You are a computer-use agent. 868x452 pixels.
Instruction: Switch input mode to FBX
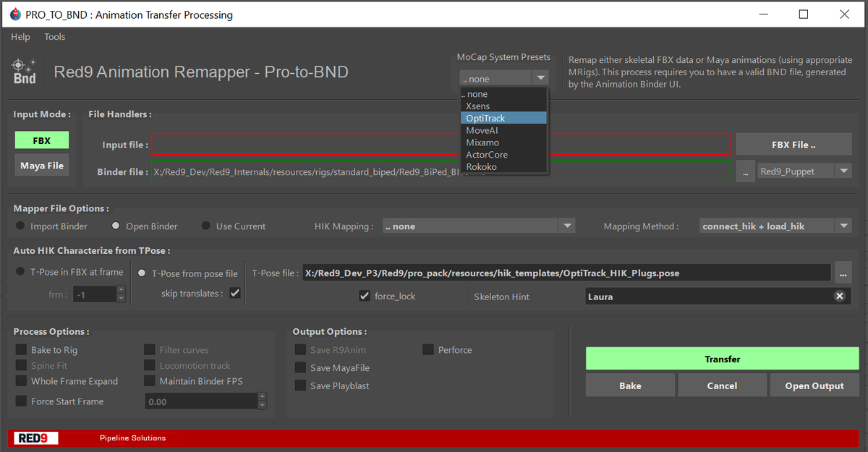42,140
